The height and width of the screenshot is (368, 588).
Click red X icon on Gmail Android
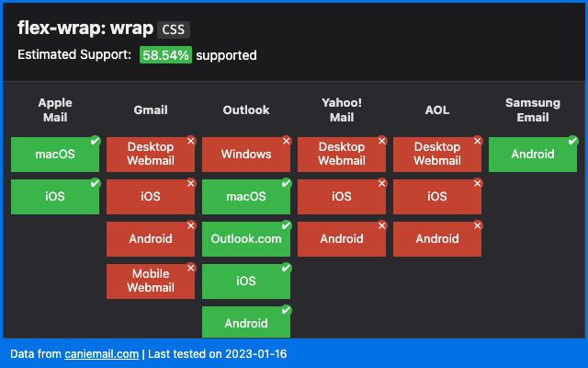(x=190, y=225)
